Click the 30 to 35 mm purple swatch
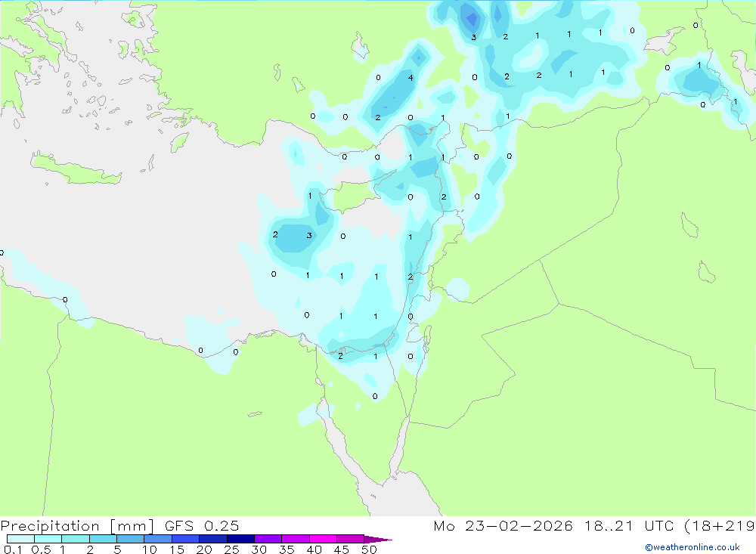756x554 pixels. (268, 539)
